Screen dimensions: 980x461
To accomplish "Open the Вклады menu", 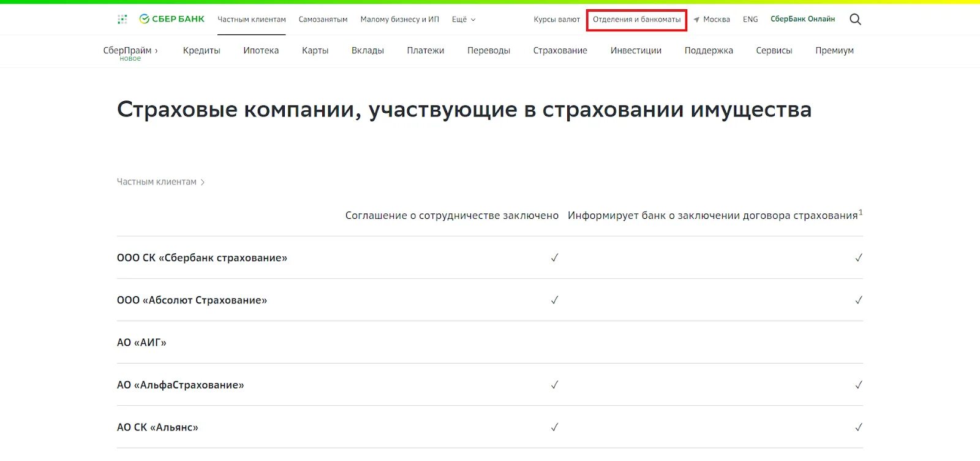I will click(367, 51).
